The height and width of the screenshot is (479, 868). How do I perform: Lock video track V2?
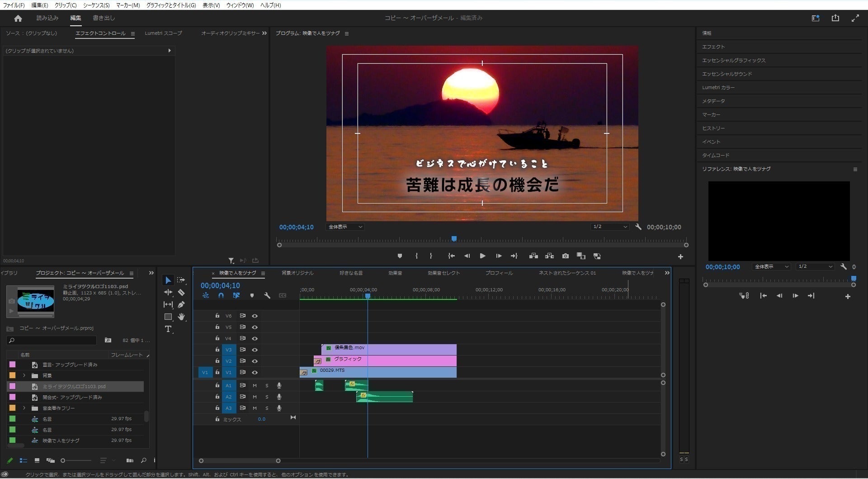pyautogui.click(x=217, y=360)
